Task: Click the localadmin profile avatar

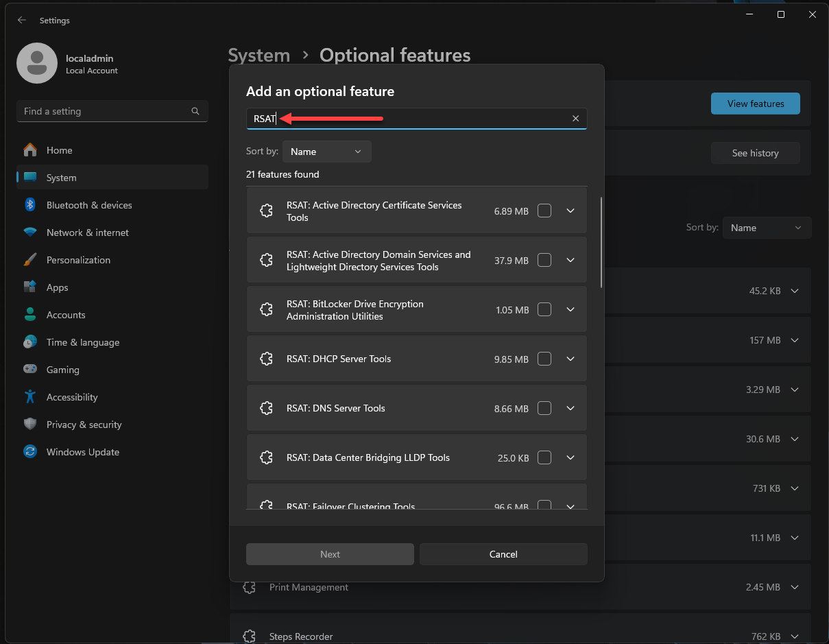Action: 37,63
